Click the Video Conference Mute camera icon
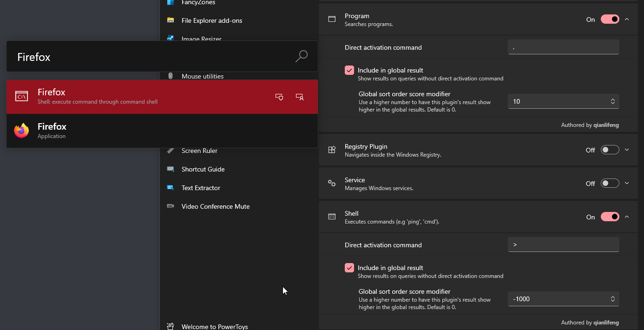Viewport: 644px width, 330px height. tap(171, 206)
